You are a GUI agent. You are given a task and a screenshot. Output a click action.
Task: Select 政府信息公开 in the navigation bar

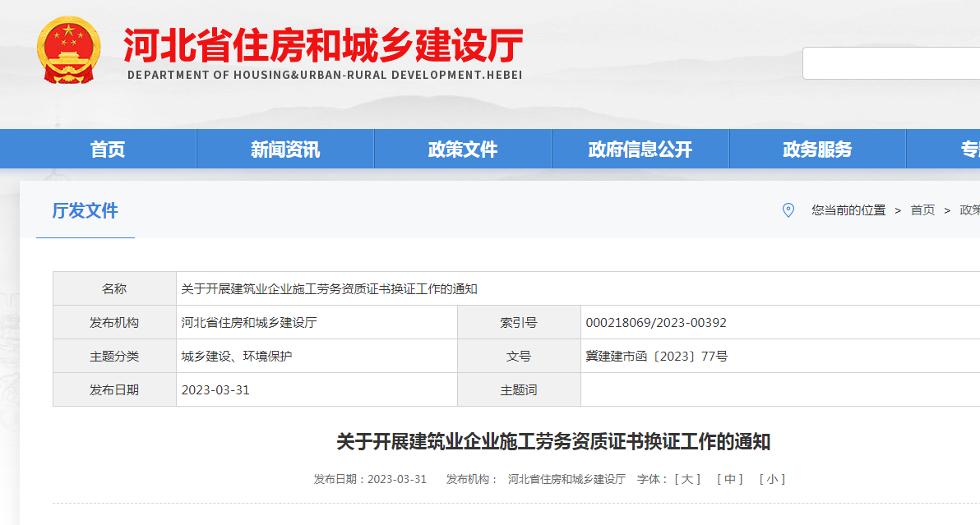(640, 150)
